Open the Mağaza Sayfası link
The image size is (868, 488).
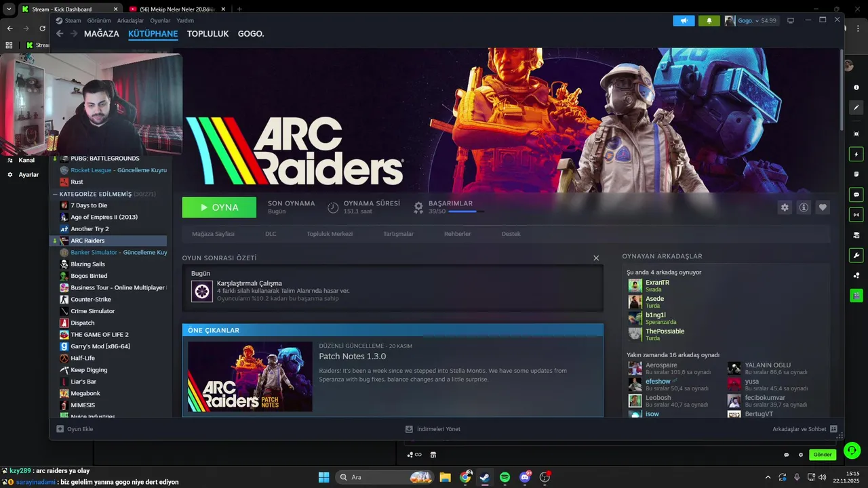point(213,234)
